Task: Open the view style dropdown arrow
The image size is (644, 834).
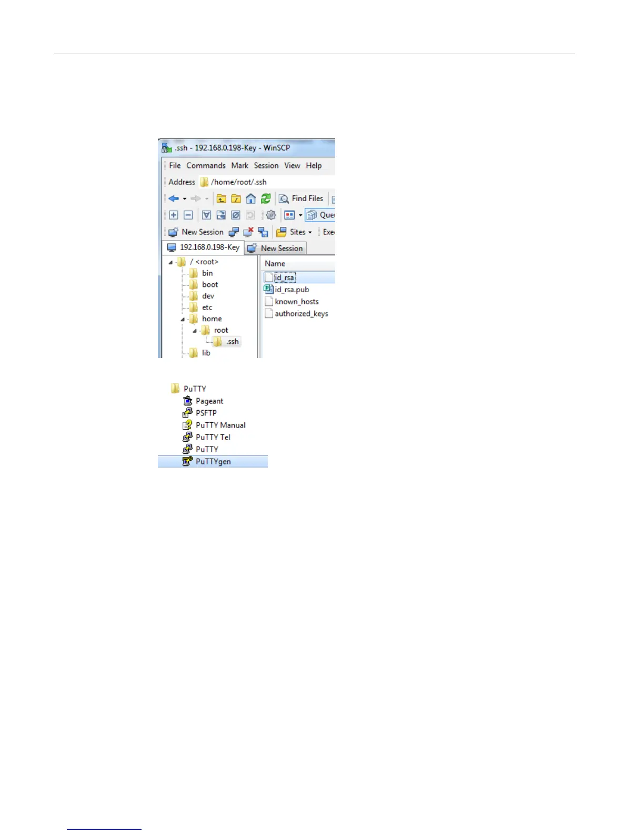Action: [300, 215]
